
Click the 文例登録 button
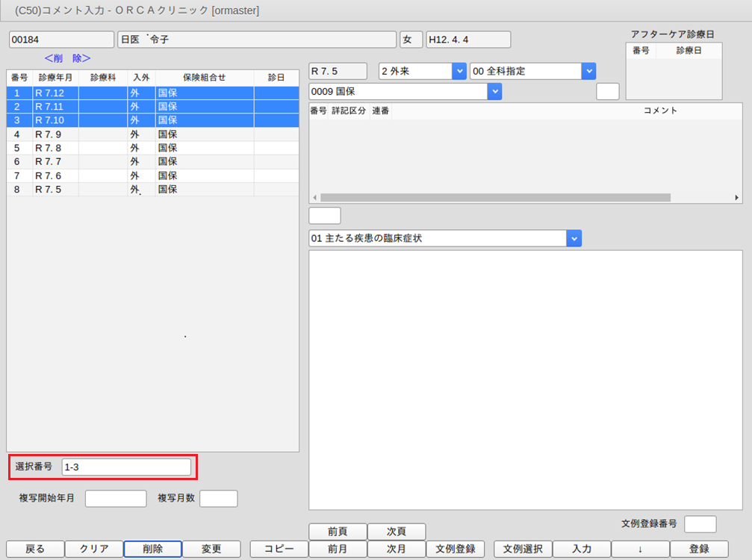point(455,549)
